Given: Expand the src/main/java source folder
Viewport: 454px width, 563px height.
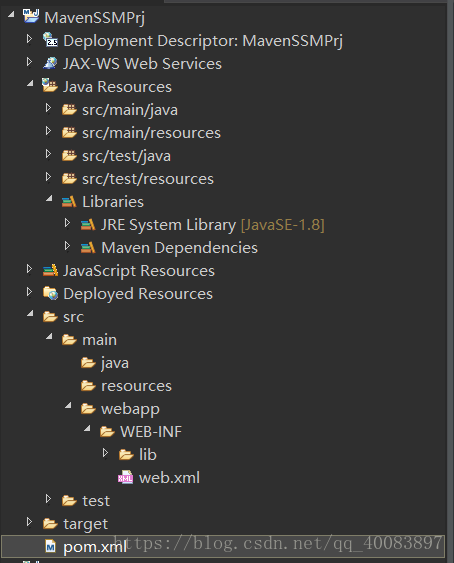Looking at the screenshot, I should tap(48, 108).
